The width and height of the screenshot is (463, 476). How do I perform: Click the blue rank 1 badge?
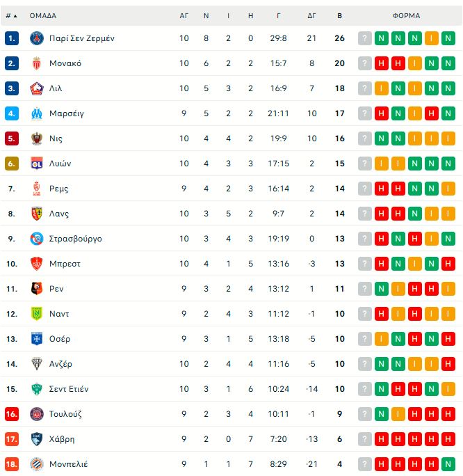coord(12,38)
